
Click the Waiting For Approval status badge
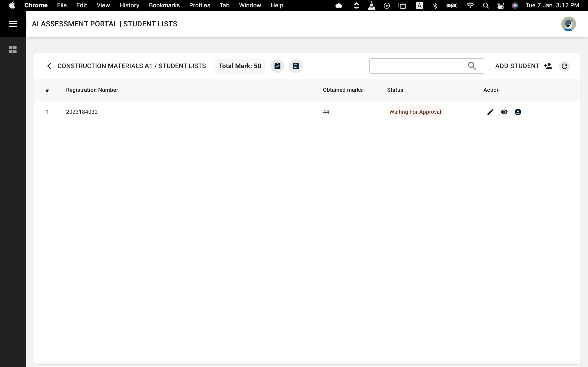click(x=415, y=112)
